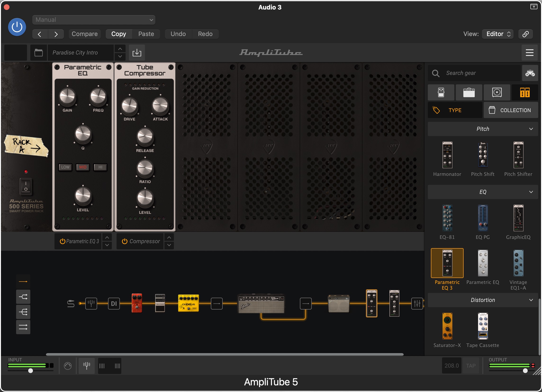542x392 pixels.
Task: Open the Manual preset dropdown
Action: pos(94,20)
